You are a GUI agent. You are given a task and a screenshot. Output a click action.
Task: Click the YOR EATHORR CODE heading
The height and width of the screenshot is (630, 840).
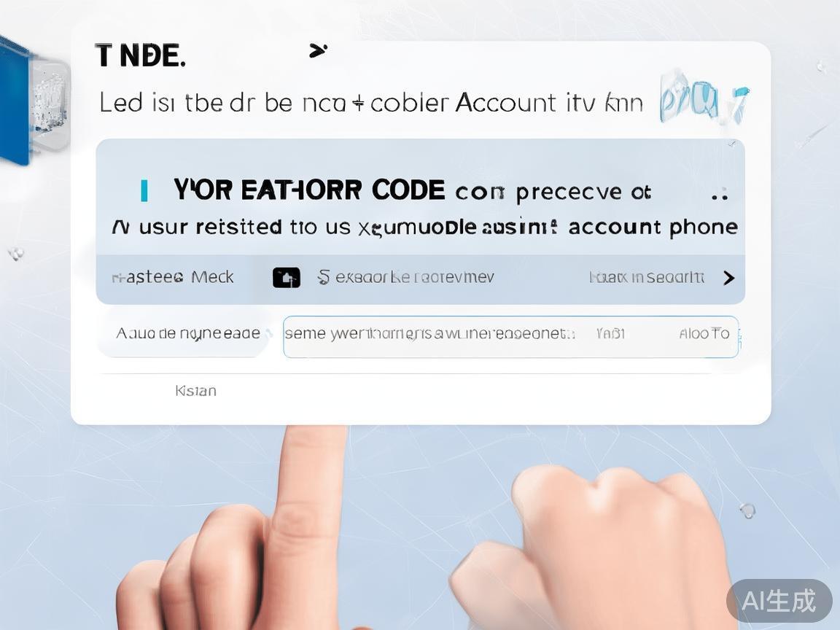click(309, 190)
